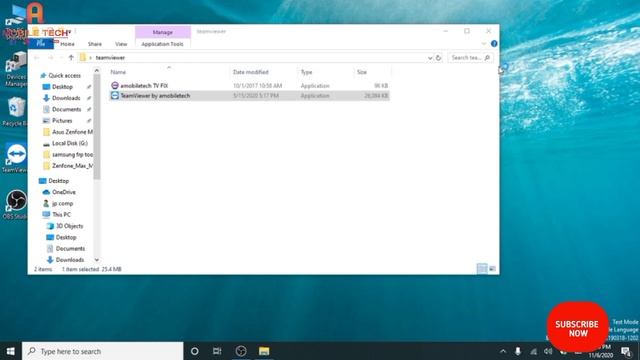This screenshot has height=360, width=640.
Task: Select jp comp user folder
Action: [x=62, y=203]
